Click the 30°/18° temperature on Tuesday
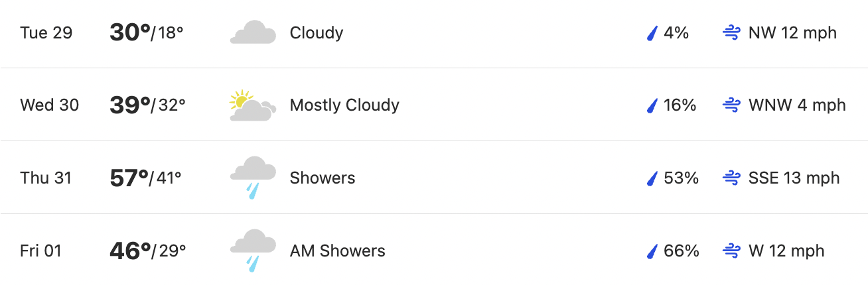The image size is (868, 285). [x=147, y=32]
